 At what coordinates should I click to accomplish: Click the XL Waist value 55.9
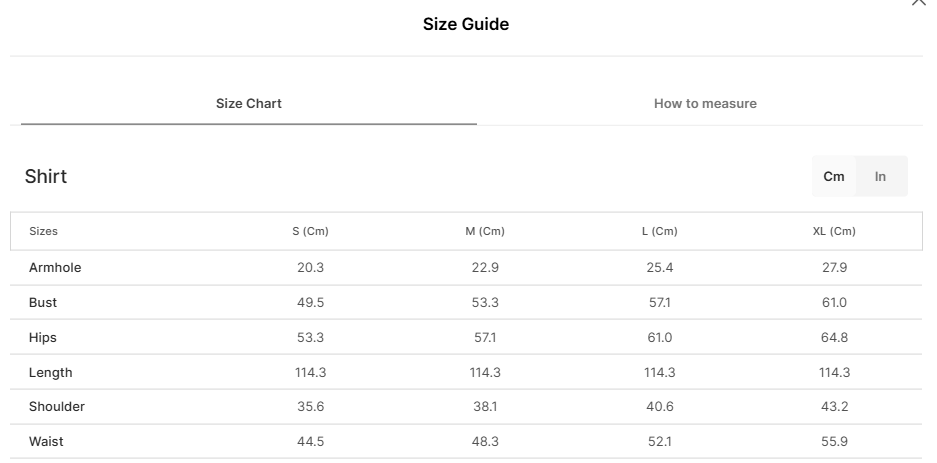834,442
